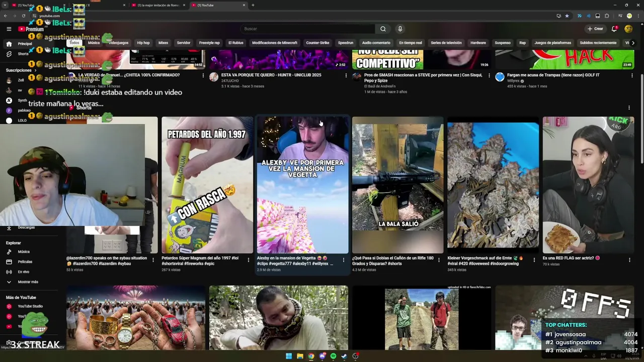Viewport: 644px width, 362px height.
Task: Open the gold jewelry hands video thumbnail
Action: [x=135, y=318]
